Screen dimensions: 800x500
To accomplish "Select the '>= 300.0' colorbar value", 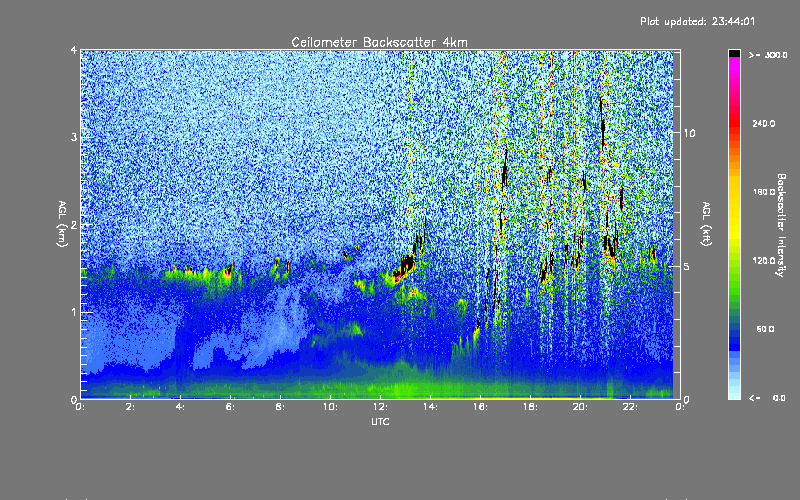I will pyautogui.click(x=768, y=55).
